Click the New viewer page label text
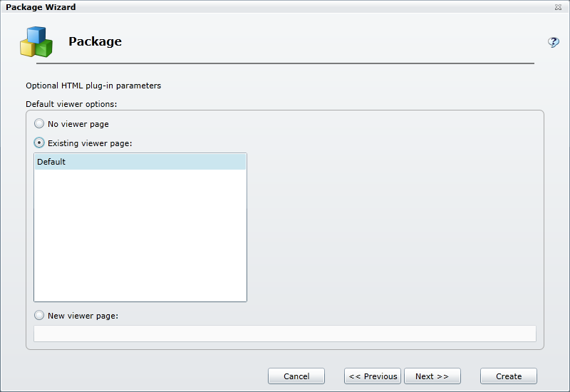Image resolution: width=570 pixels, height=392 pixels. point(83,316)
